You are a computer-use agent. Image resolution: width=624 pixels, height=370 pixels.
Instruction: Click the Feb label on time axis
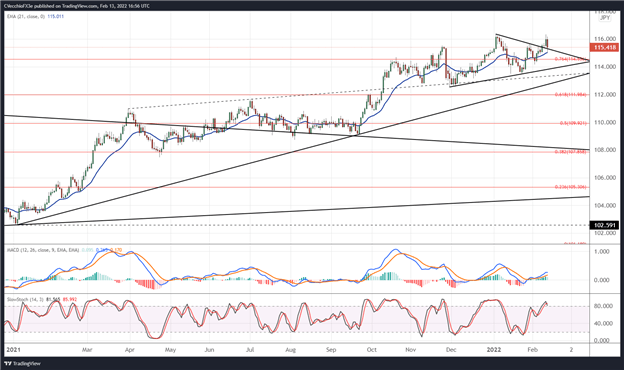pos(532,350)
